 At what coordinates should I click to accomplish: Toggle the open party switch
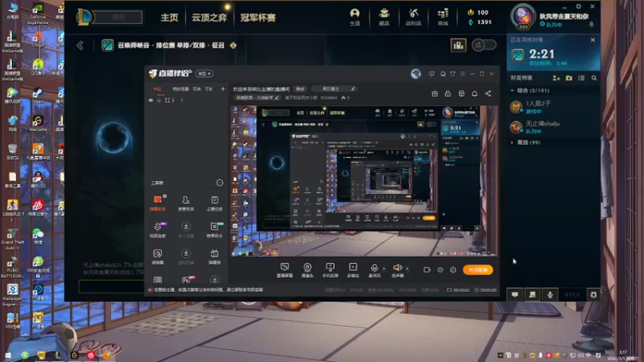484,45
